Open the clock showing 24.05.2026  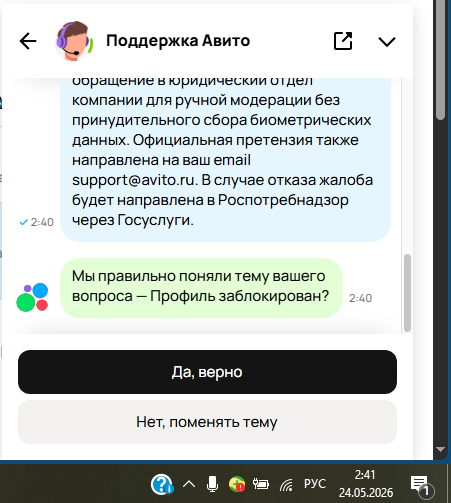click(x=366, y=484)
